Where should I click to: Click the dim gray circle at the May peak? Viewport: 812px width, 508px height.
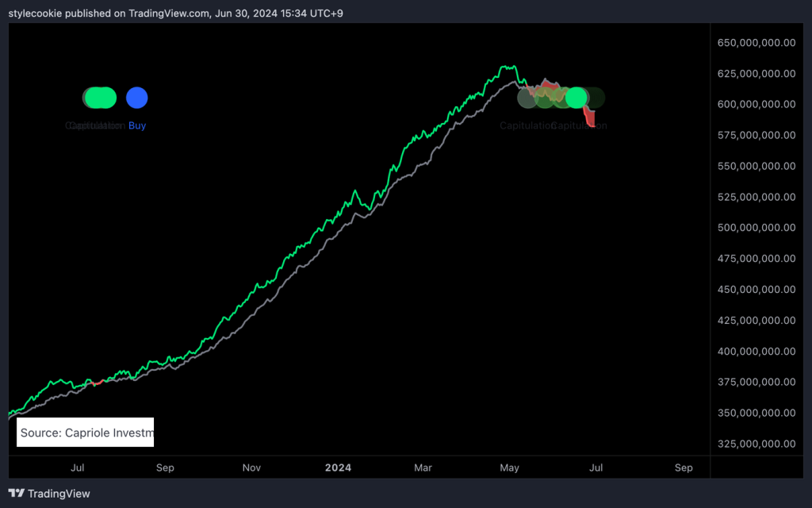[527, 98]
